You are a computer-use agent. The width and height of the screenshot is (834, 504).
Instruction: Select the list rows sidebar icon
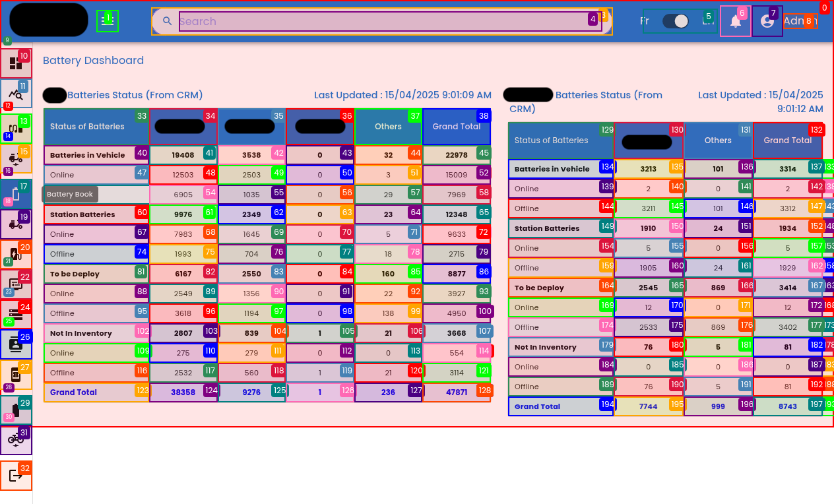click(x=16, y=315)
